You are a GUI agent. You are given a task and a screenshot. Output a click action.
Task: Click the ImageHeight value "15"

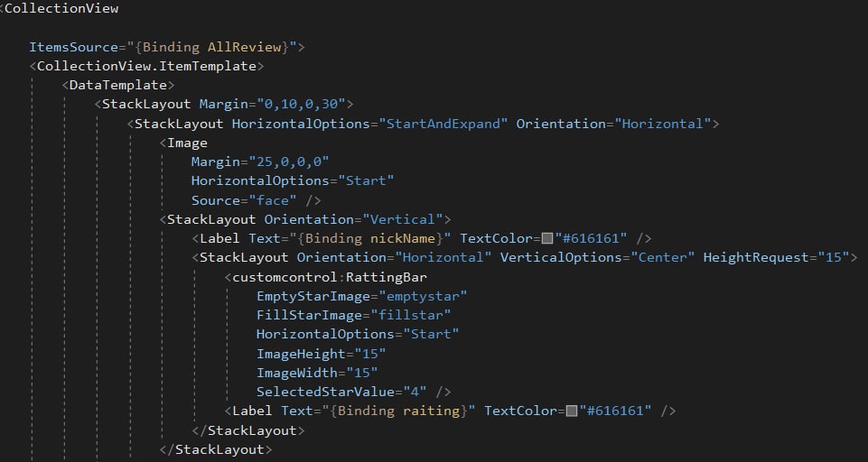click(370, 354)
